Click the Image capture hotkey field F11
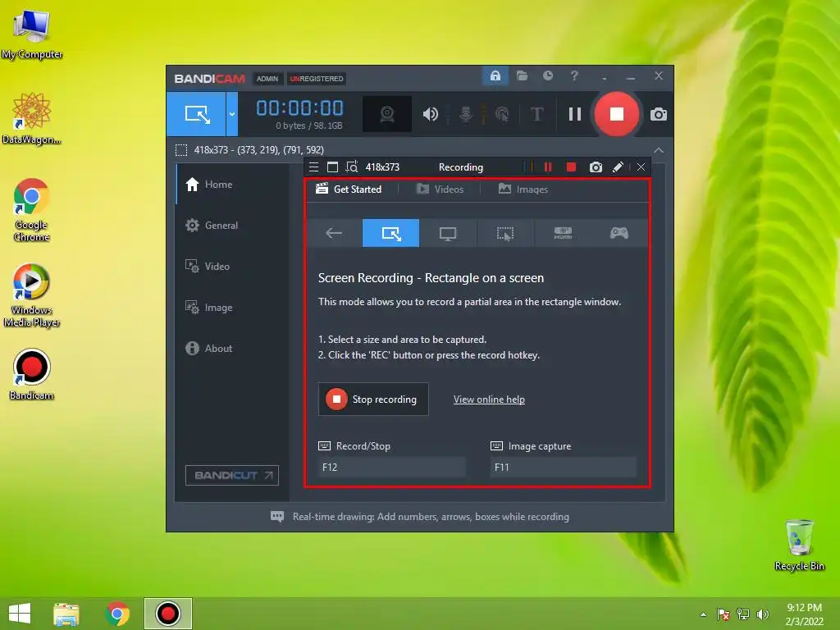 [563, 467]
